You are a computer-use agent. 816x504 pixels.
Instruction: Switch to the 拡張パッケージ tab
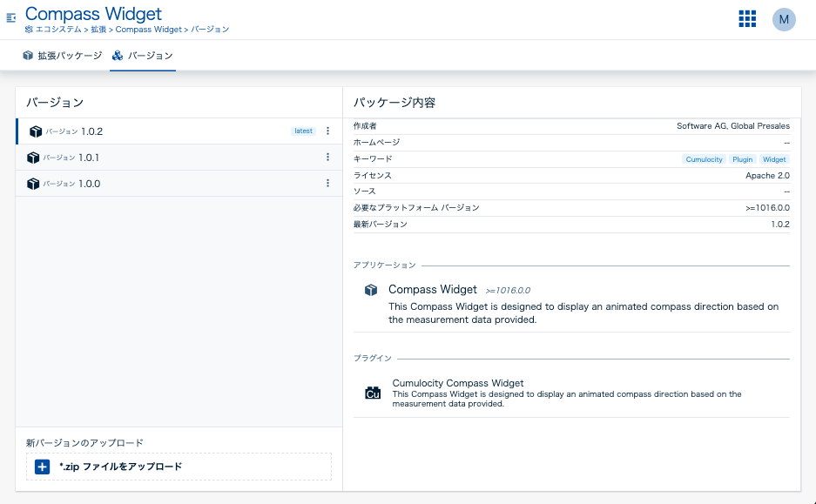click(63, 56)
